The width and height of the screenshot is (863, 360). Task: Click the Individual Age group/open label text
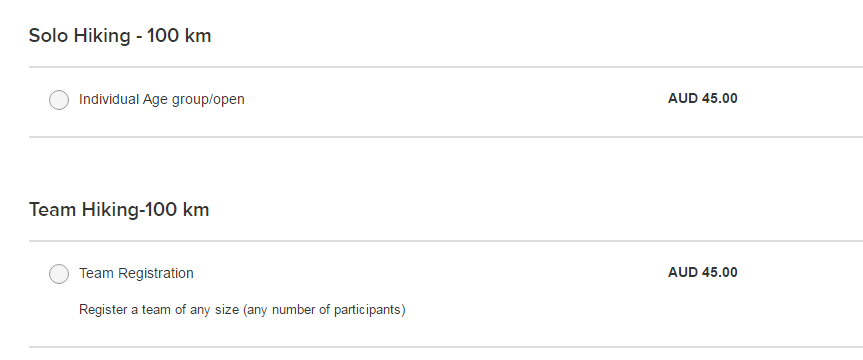click(162, 100)
